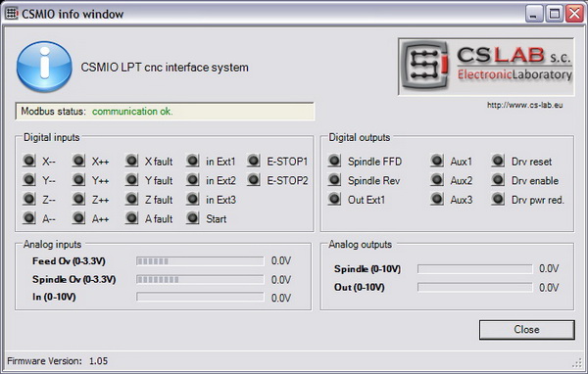The image size is (588, 374).
Task: Click the in Ext1 LED indicator
Action: tap(193, 161)
